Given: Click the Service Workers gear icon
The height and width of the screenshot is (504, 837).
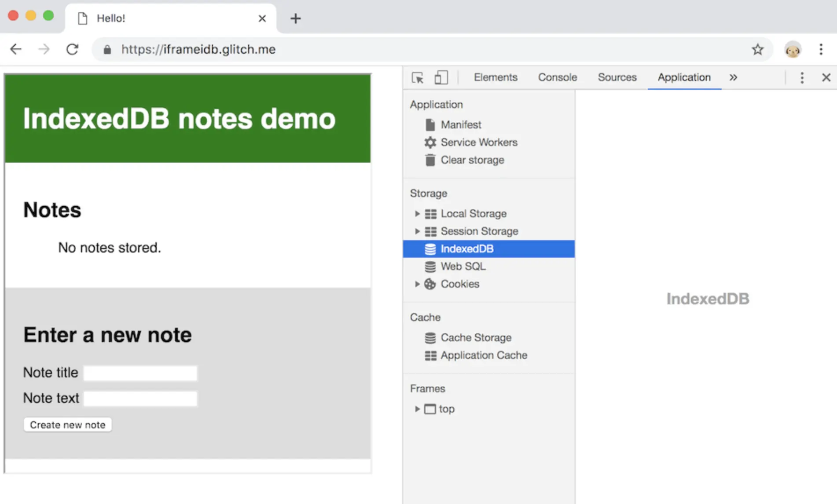Looking at the screenshot, I should pos(430,142).
